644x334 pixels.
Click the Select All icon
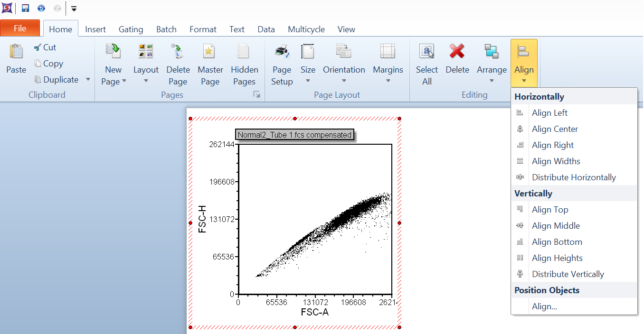point(426,51)
